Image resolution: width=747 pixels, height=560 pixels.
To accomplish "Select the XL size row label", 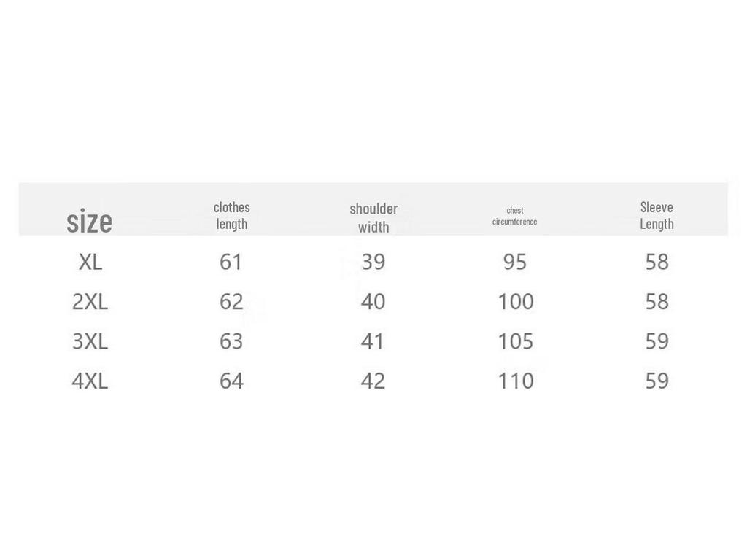I will tap(90, 262).
